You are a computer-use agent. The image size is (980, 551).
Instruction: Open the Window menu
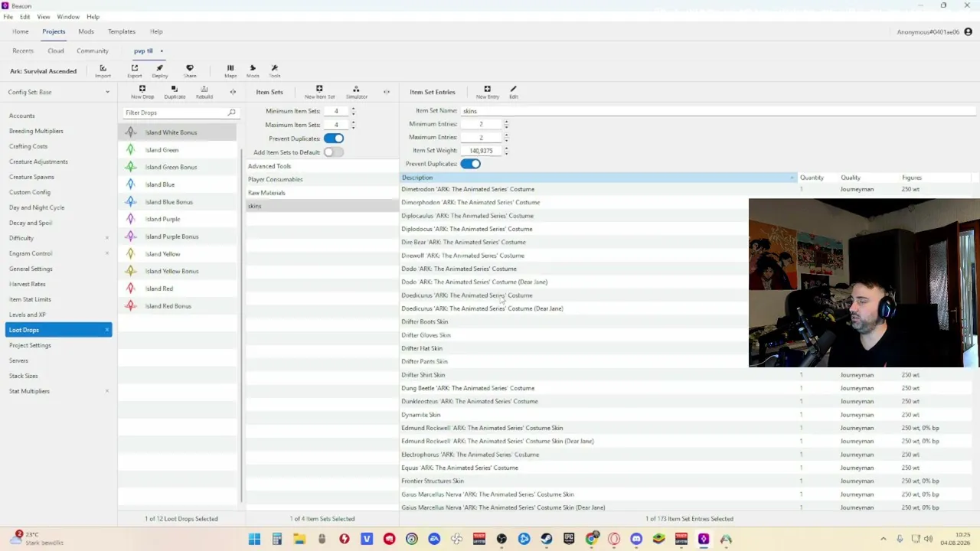pyautogui.click(x=68, y=17)
